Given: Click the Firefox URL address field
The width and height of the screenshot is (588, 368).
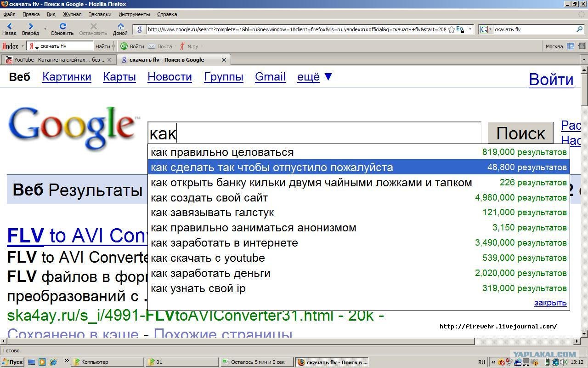Looking at the screenshot, I should (296, 29).
